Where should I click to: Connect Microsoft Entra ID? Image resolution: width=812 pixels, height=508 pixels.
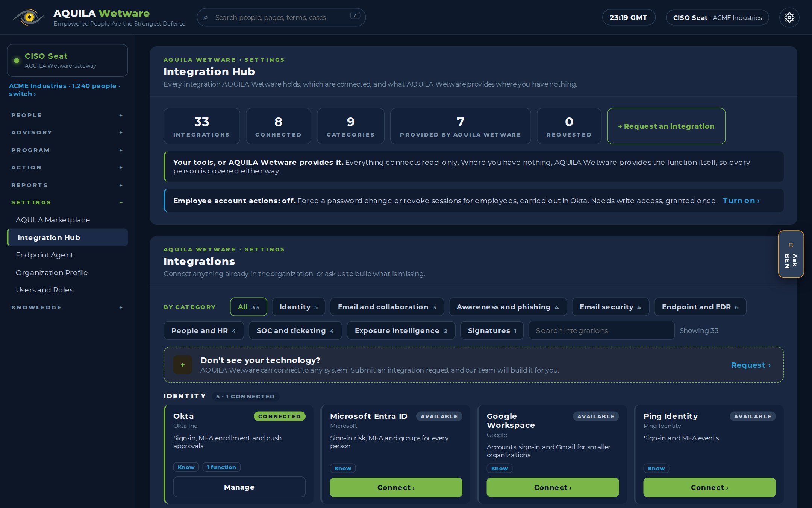point(396,487)
